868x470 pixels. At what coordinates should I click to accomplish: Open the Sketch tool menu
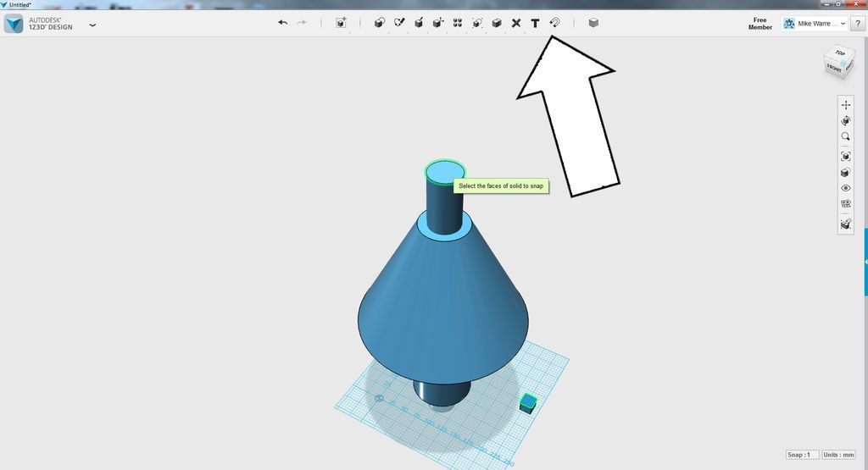[399, 23]
